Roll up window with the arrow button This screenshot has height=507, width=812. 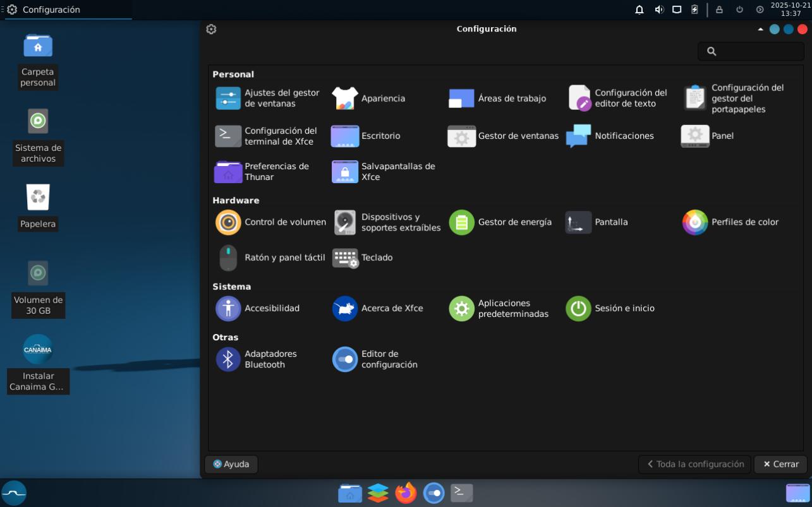760,29
